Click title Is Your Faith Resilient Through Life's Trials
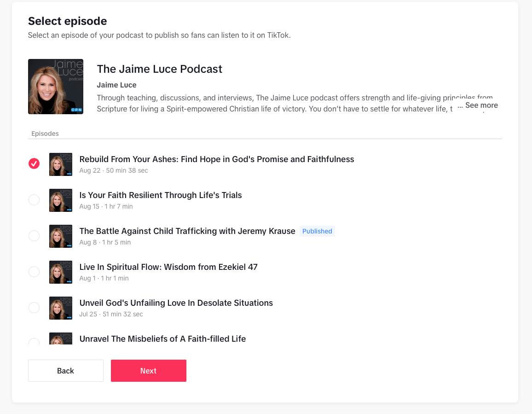Image resolution: width=532 pixels, height=414 pixels. point(161,195)
